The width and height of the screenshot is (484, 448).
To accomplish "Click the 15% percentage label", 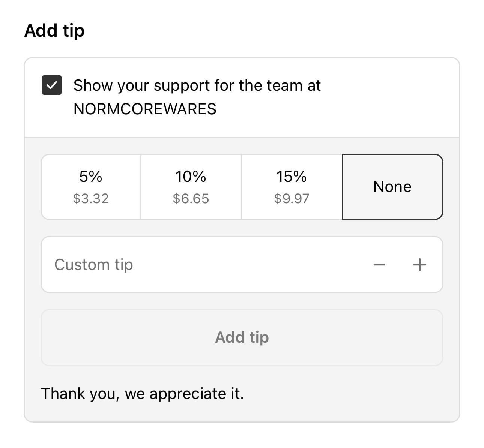I will [292, 176].
